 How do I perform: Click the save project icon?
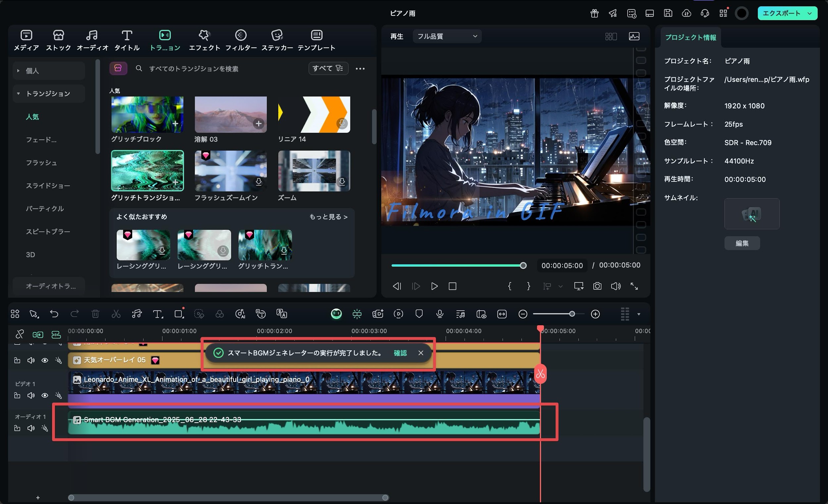pos(668,14)
